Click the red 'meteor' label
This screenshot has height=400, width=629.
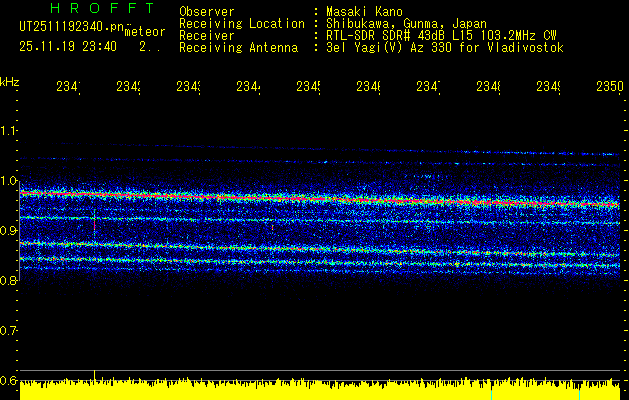[144, 32]
